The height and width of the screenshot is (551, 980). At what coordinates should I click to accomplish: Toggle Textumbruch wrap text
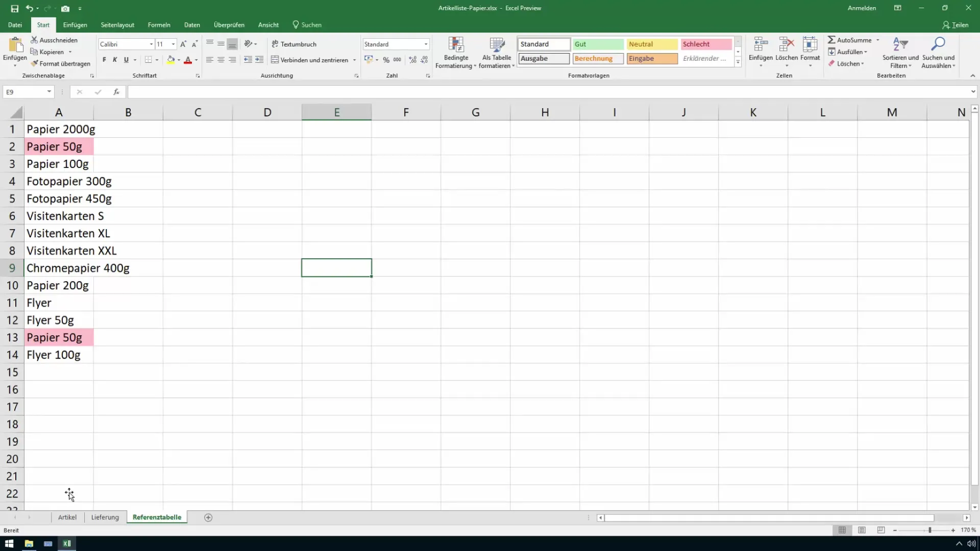point(294,44)
